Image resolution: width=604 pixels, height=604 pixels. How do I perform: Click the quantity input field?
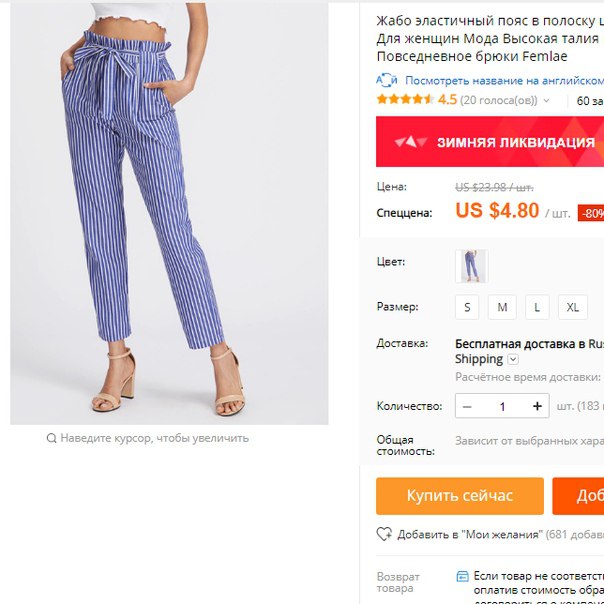coord(502,406)
